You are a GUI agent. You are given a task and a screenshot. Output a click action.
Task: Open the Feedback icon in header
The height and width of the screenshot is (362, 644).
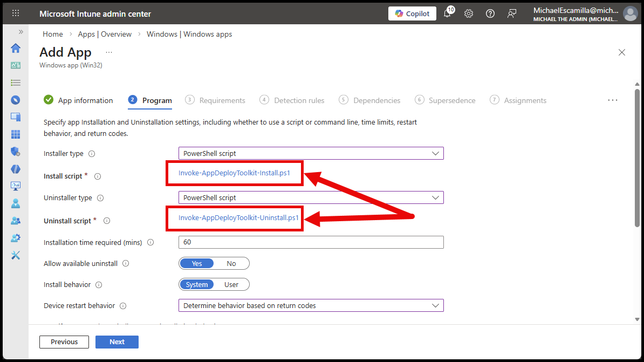click(512, 13)
